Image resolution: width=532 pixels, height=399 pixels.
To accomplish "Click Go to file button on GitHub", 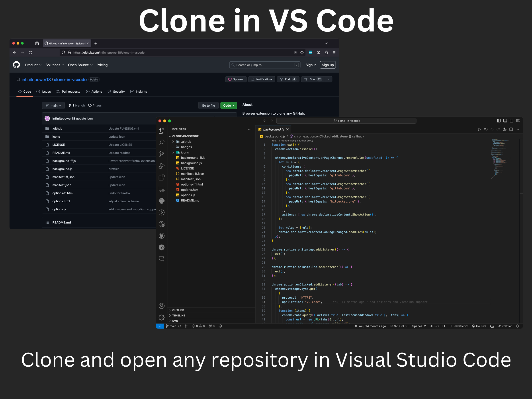I will 208,105.
